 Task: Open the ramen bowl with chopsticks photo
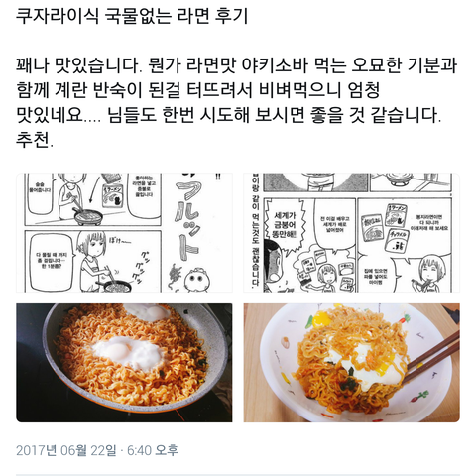coord(352,363)
